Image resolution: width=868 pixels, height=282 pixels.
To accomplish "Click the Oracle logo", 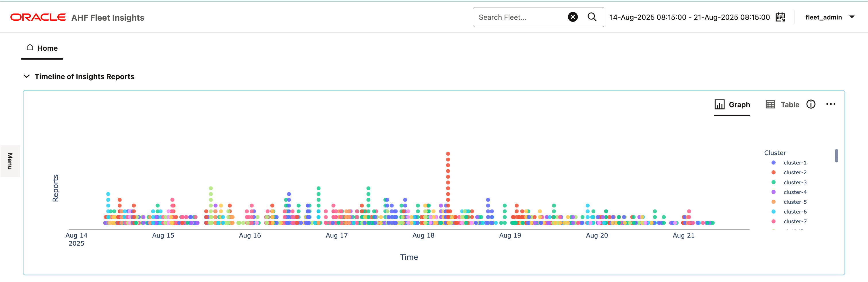I will tap(38, 17).
